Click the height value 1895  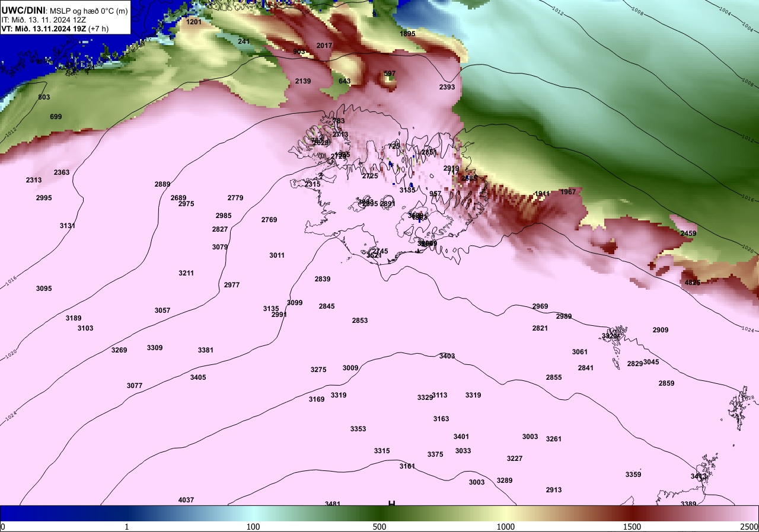point(407,34)
